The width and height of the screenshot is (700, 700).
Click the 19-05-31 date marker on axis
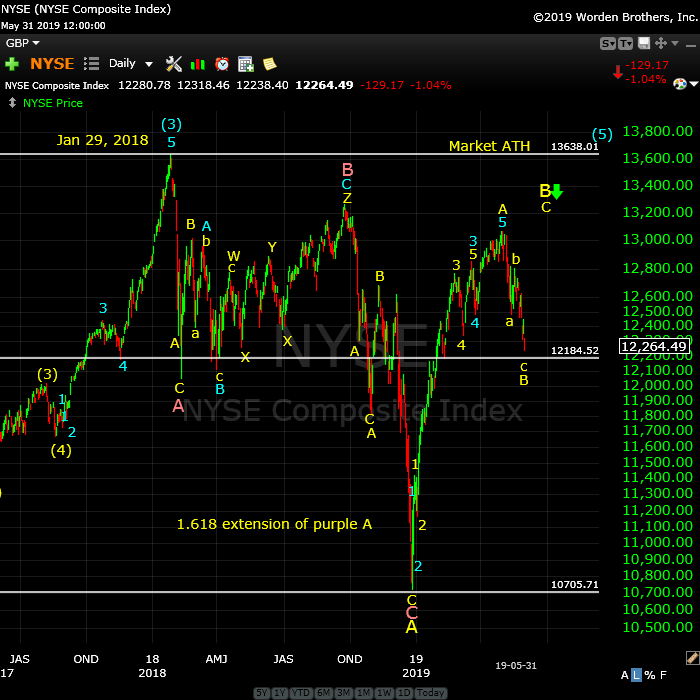click(x=516, y=665)
